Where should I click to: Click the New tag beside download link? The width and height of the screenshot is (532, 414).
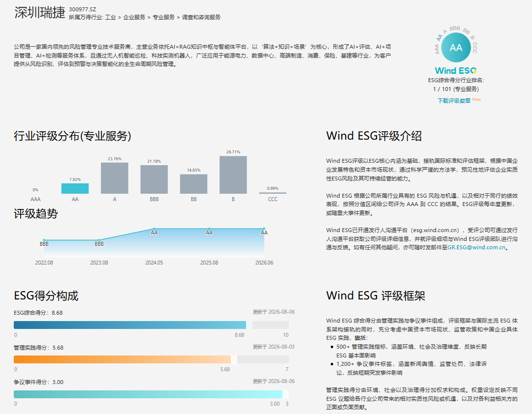(x=476, y=99)
